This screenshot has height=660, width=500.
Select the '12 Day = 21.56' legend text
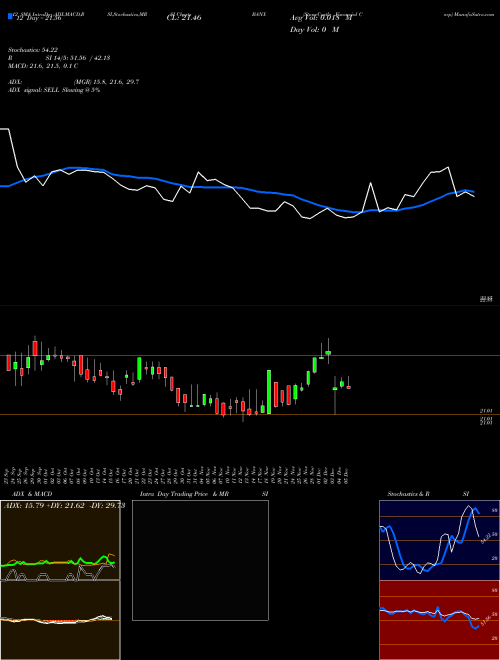click(39, 18)
